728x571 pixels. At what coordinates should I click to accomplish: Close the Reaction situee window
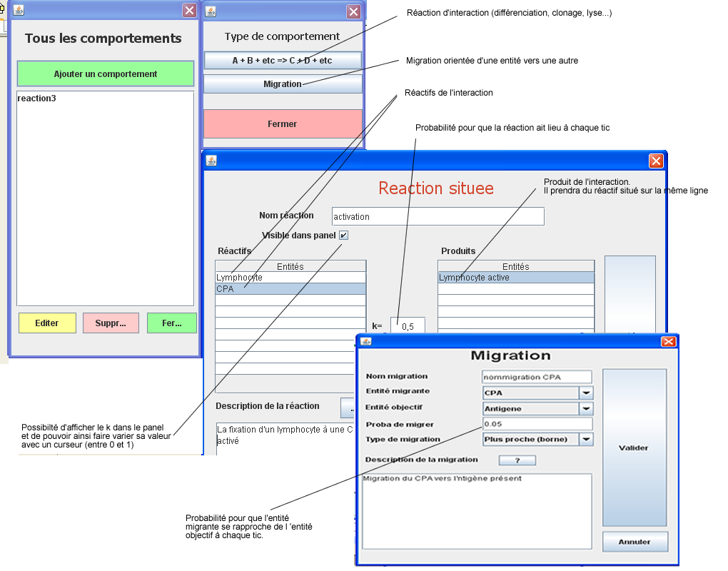[656, 161]
